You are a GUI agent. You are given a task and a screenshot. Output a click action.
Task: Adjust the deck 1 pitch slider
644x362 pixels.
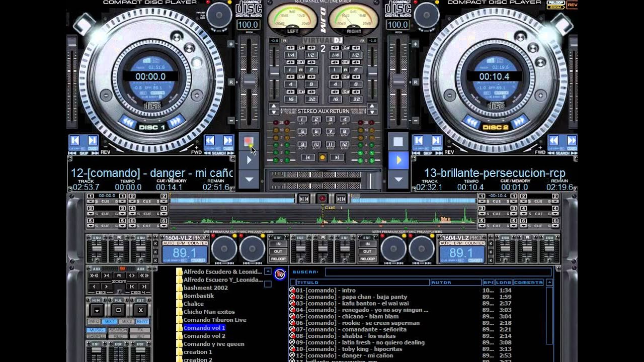[x=249, y=82]
